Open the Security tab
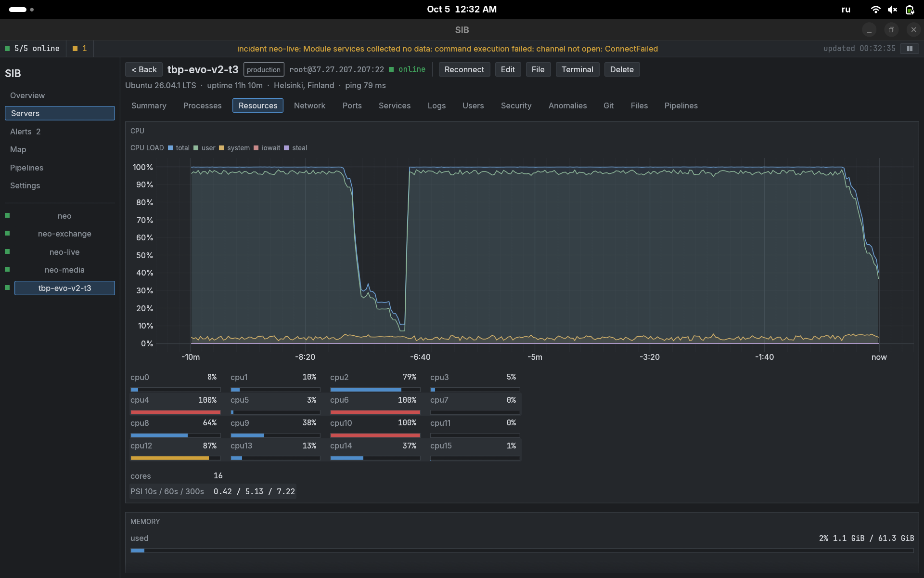Image resolution: width=924 pixels, height=578 pixels. [x=516, y=105]
